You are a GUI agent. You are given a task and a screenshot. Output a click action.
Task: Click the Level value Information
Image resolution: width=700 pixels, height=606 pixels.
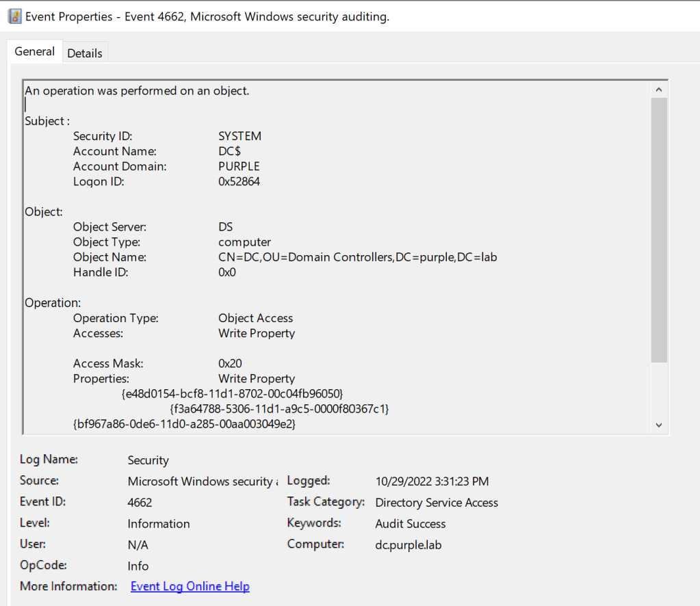(159, 523)
